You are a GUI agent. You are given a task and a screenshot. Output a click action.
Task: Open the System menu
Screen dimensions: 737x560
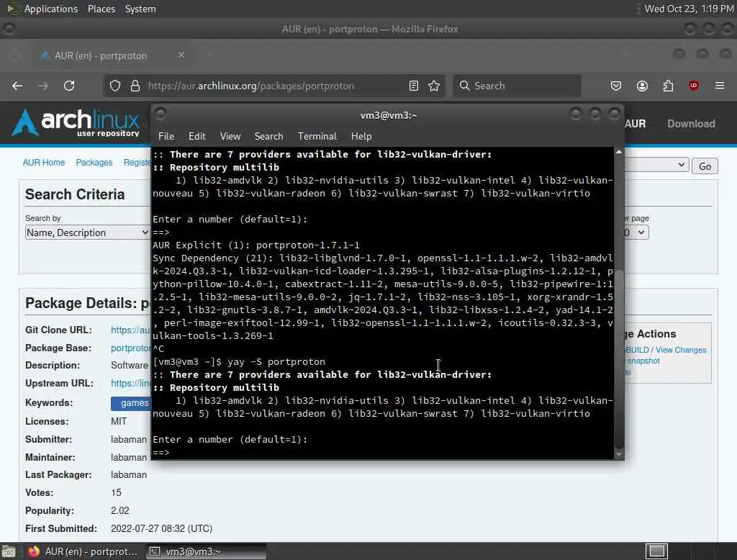click(x=140, y=9)
